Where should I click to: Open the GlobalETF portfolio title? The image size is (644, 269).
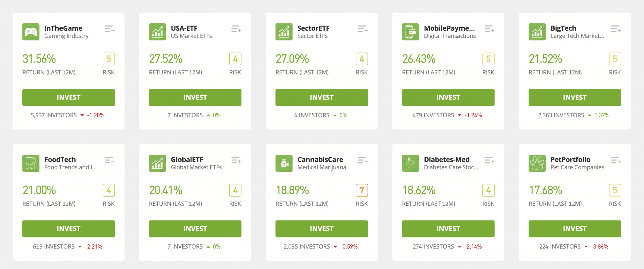(x=187, y=160)
